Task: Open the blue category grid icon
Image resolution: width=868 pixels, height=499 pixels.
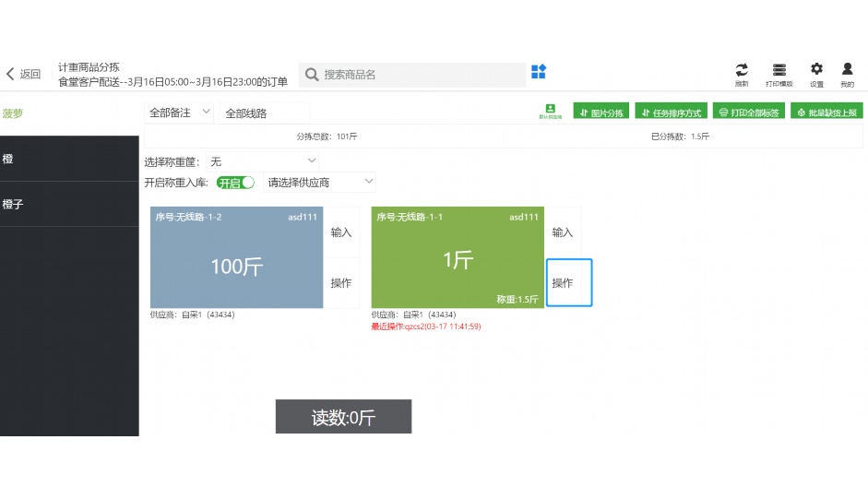Action: pyautogui.click(x=539, y=72)
